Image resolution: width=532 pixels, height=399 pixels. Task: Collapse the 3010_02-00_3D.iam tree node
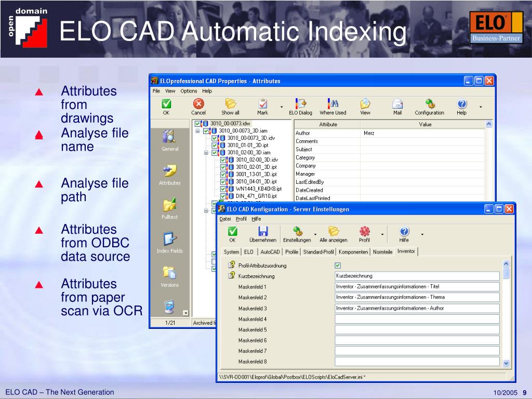pyautogui.click(x=206, y=153)
